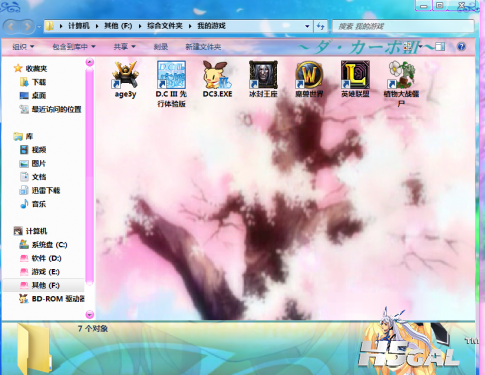Click the forward navigation arrow
The width and height of the screenshot is (485, 375).
27,26
